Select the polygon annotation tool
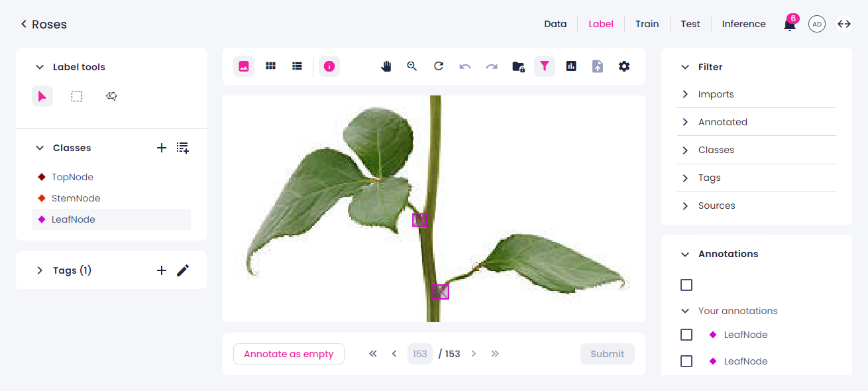868x391 pixels. click(x=111, y=96)
